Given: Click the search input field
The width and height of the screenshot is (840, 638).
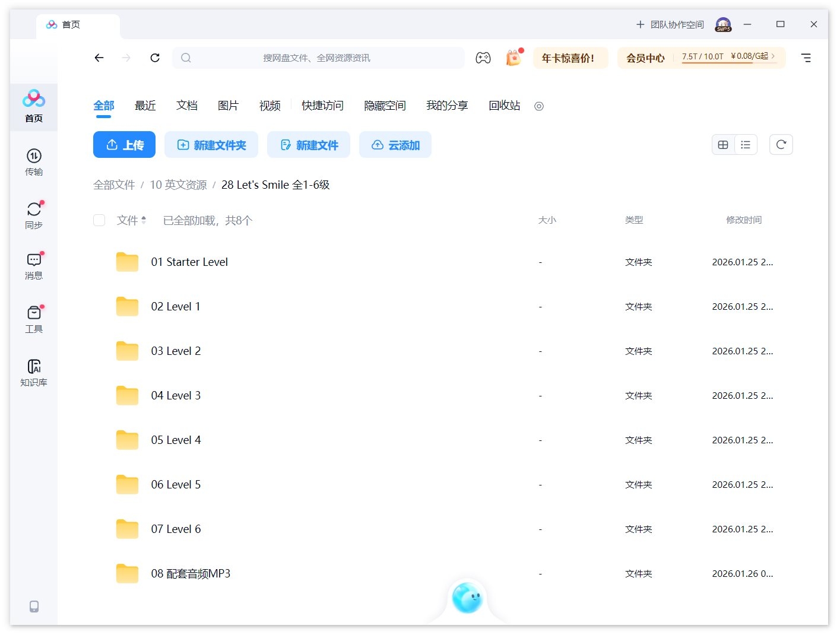Looking at the screenshot, I should (x=319, y=58).
